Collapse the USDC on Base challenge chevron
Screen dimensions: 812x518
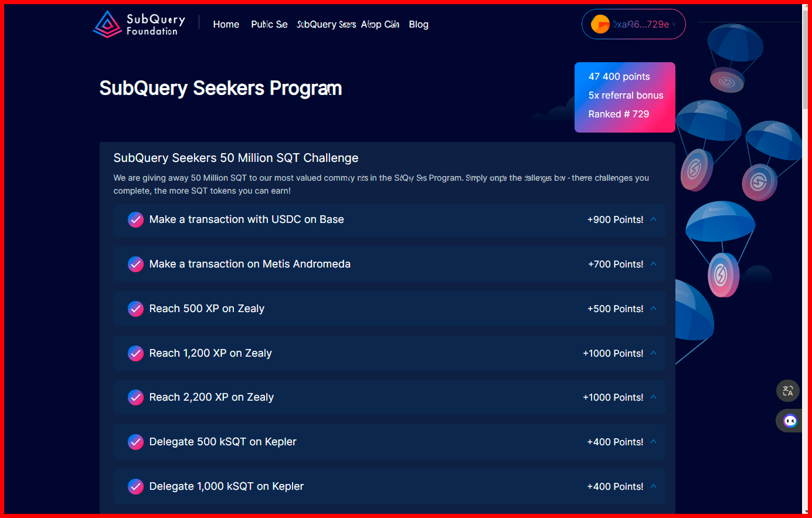coord(653,219)
